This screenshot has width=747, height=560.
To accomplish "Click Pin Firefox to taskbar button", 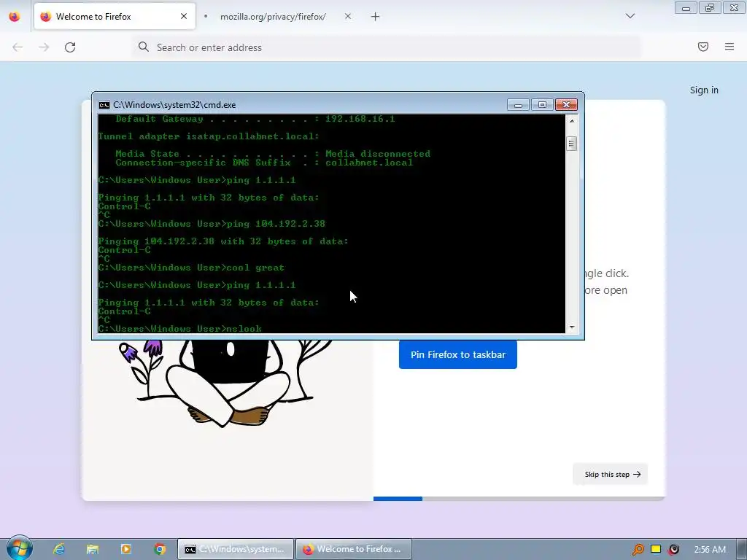I will 458,355.
